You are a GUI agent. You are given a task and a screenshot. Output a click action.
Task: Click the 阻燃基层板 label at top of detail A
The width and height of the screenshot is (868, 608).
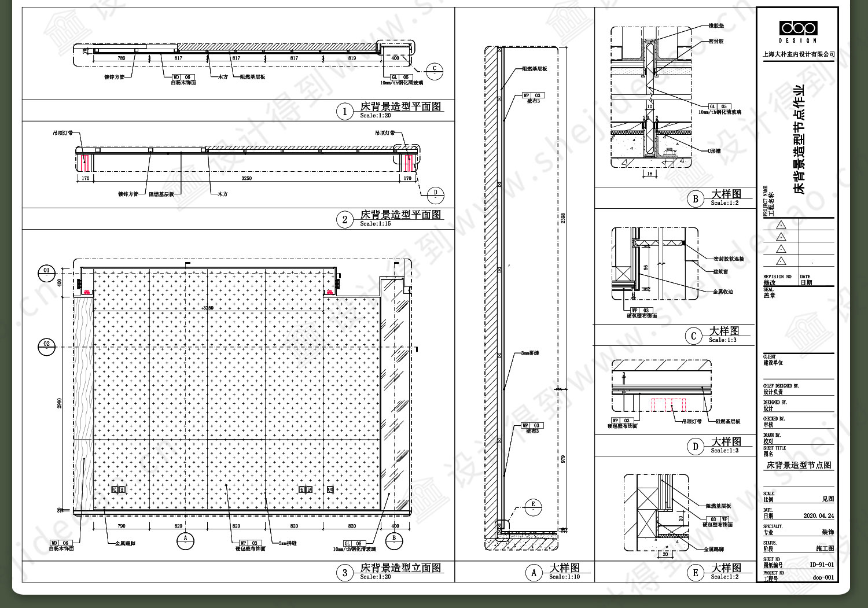(534, 69)
